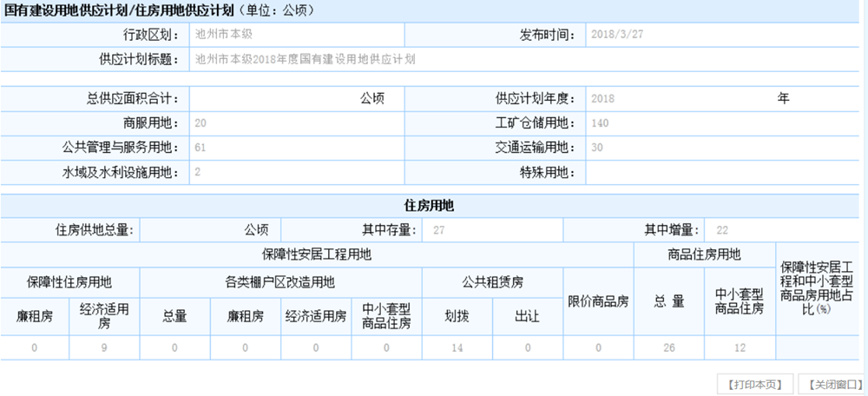
Task: Click the 供应计划标题 title input field
Action: pyautogui.click(x=521, y=60)
